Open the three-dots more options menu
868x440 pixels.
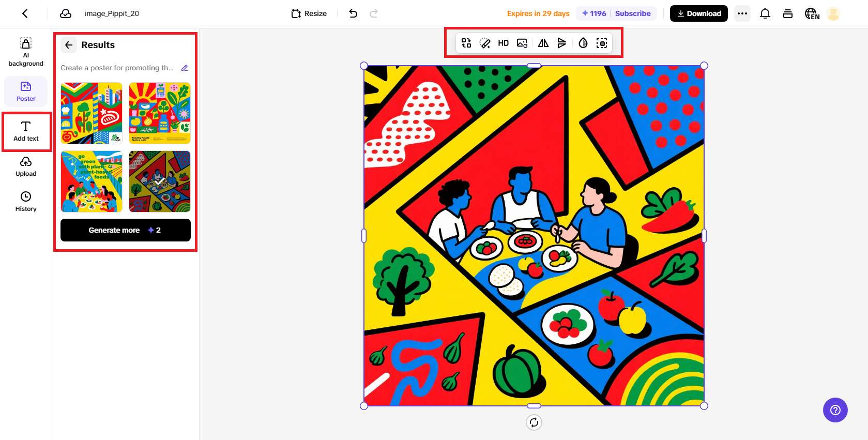pyautogui.click(x=742, y=13)
